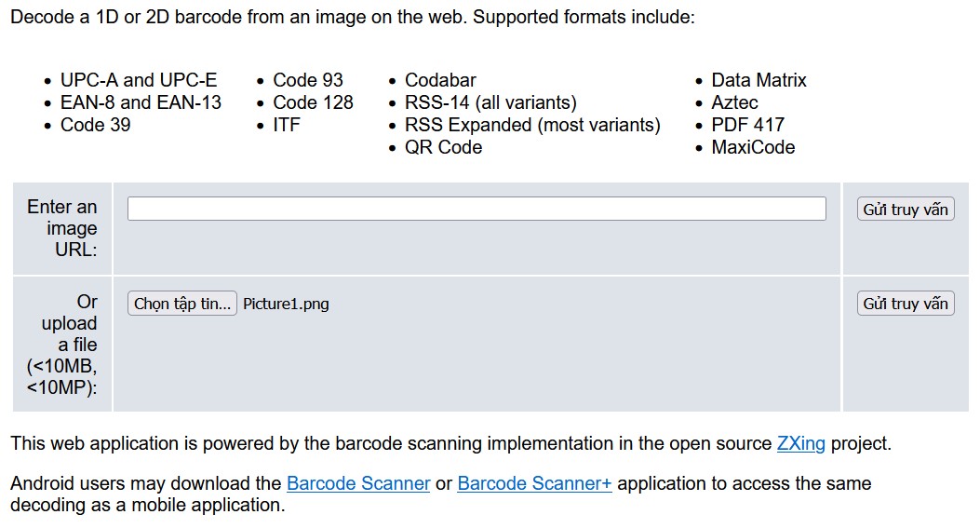The width and height of the screenshot is (980, 528).
Task: Click the Picture1.png selected file name
Action: [x=286, y=304]
